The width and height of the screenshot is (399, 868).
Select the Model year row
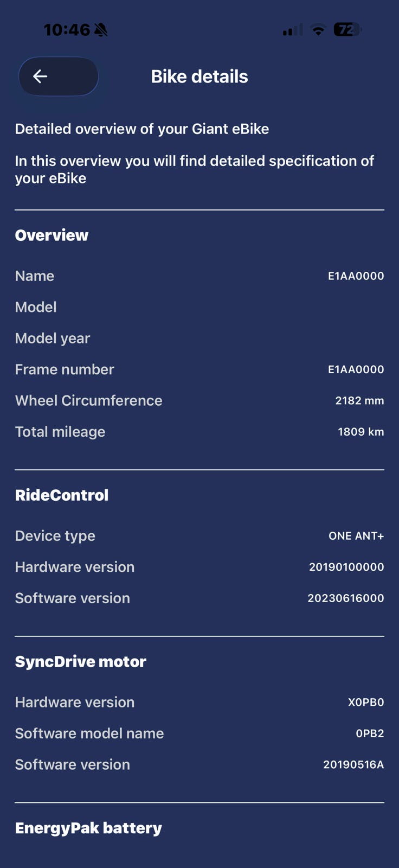(x=200, y=339)
